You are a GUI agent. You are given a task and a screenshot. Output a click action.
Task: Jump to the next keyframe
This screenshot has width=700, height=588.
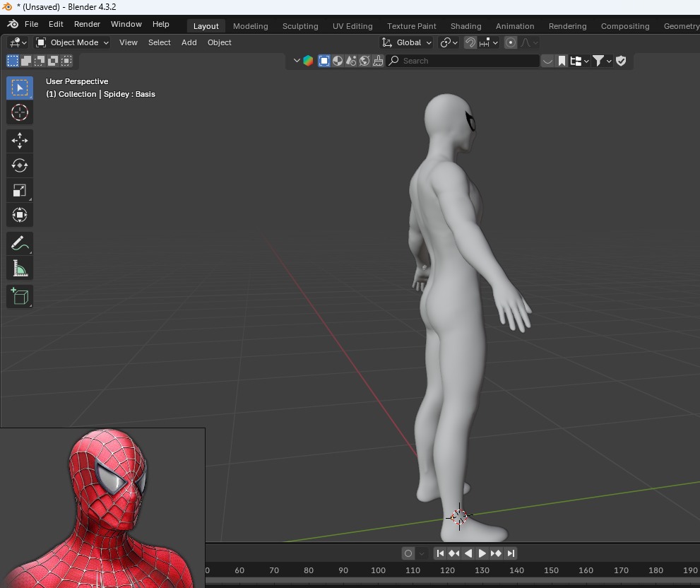click(x=496, y=553)
